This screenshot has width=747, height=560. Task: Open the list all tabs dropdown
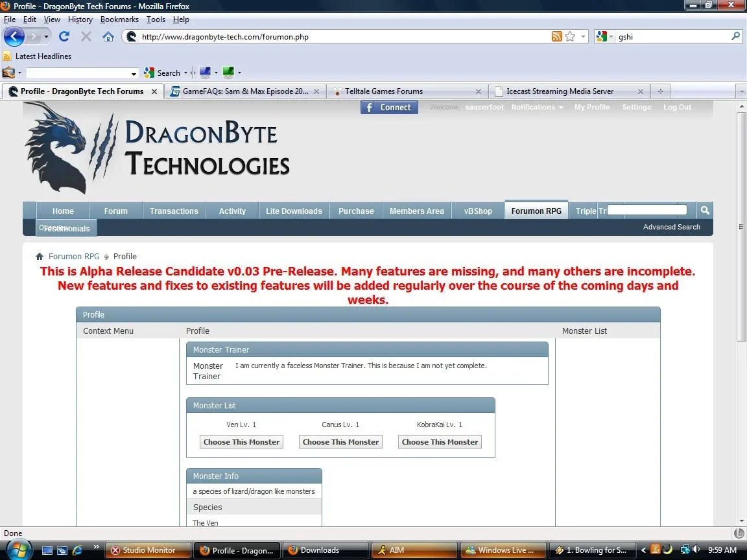(741, 91)
